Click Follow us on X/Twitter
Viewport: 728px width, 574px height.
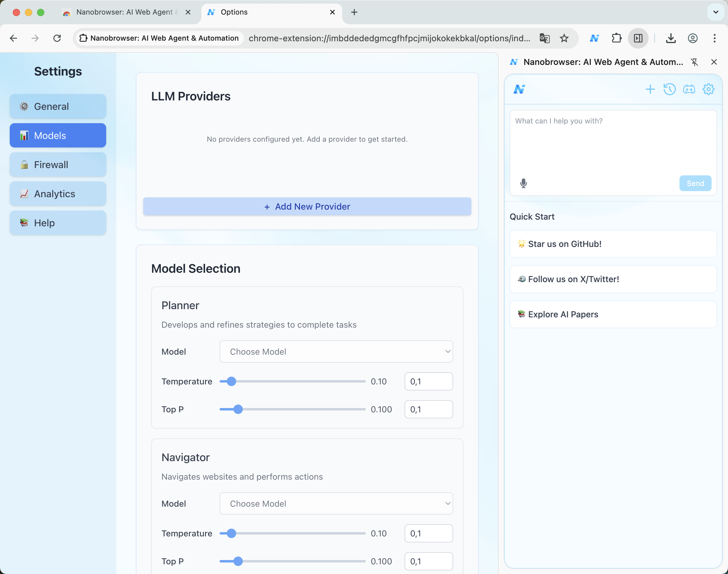pyautogui.click(x=613, y=279)
